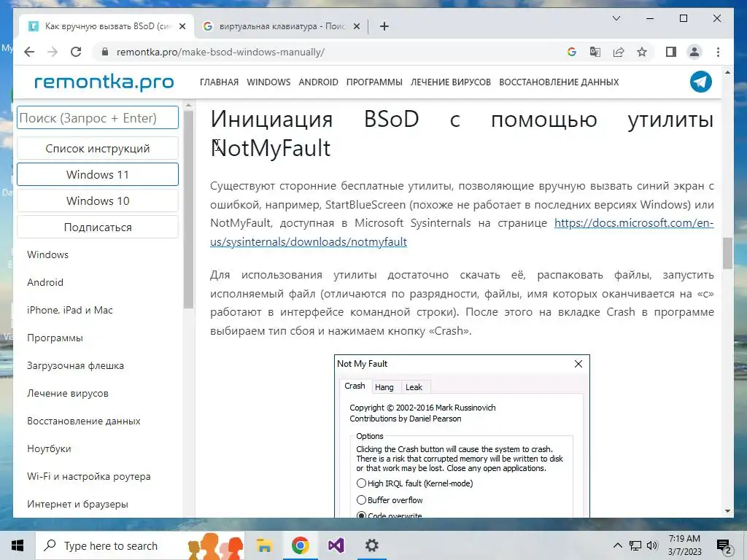Click Список инструкций button
Image resolution: width=747 pixels, height=560 pixels.
(98, 149)
